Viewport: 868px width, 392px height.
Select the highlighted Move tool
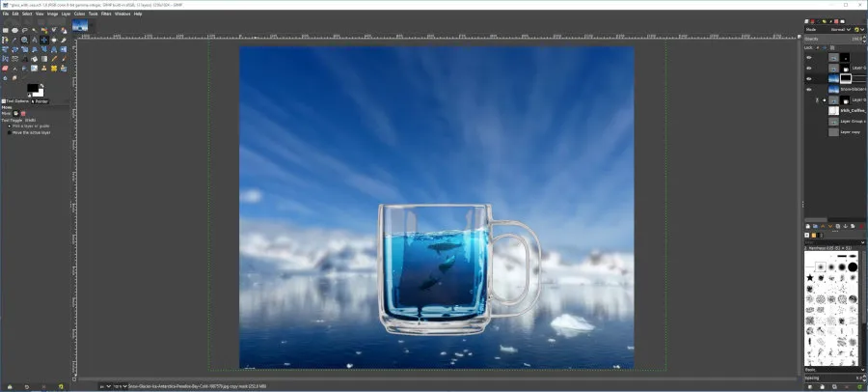pos(43,40)
